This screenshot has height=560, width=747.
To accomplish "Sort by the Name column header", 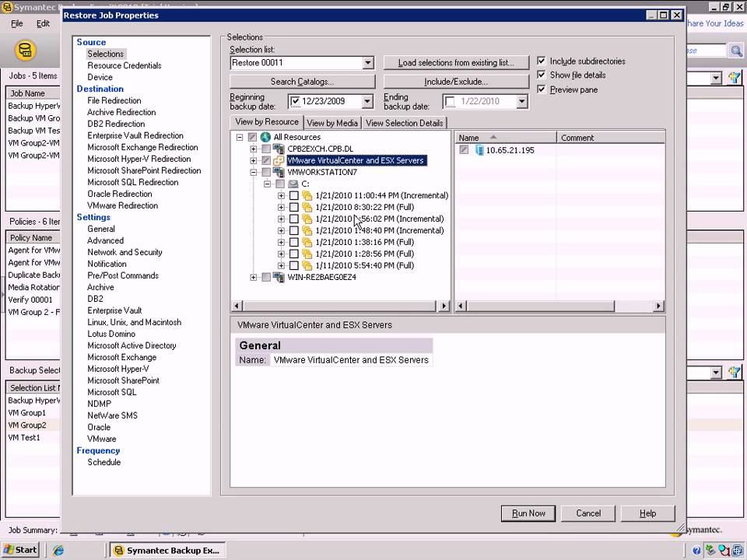I will [x=506, y=138].
